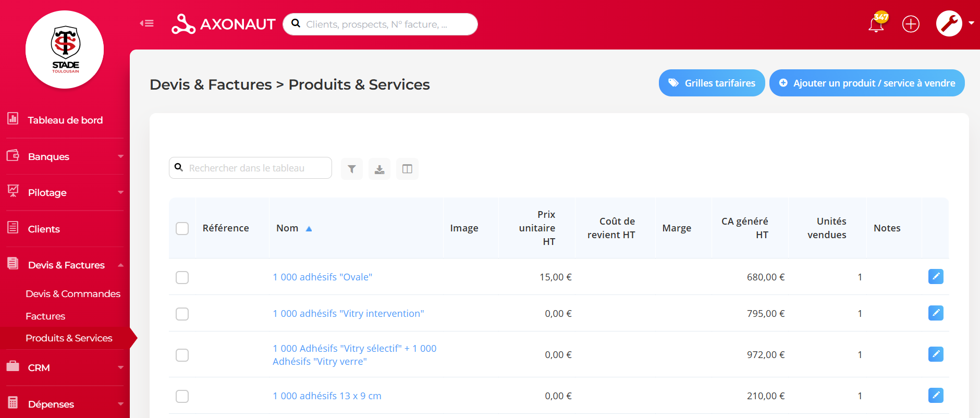
Task: Open notifications bell showing 347
Action: pos(877,23)
